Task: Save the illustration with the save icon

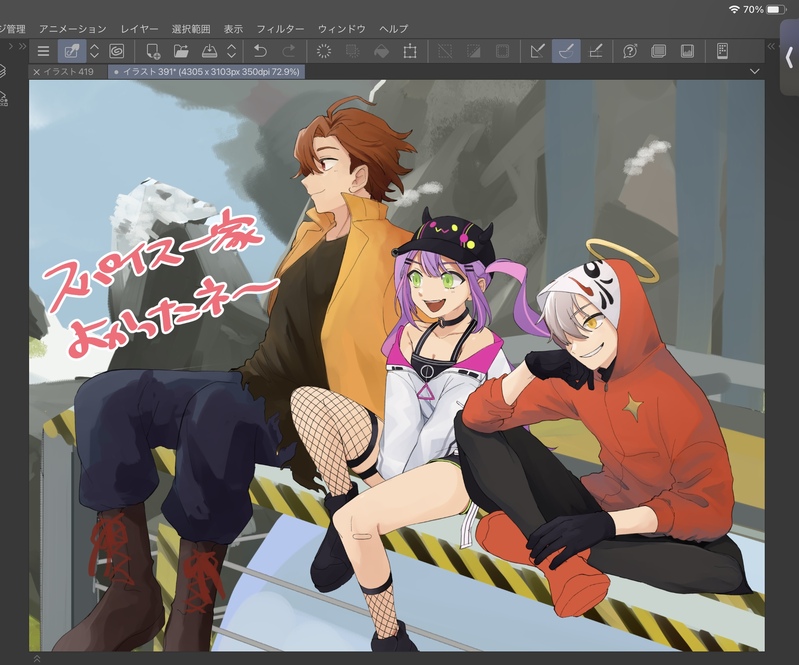Action: 209,51
